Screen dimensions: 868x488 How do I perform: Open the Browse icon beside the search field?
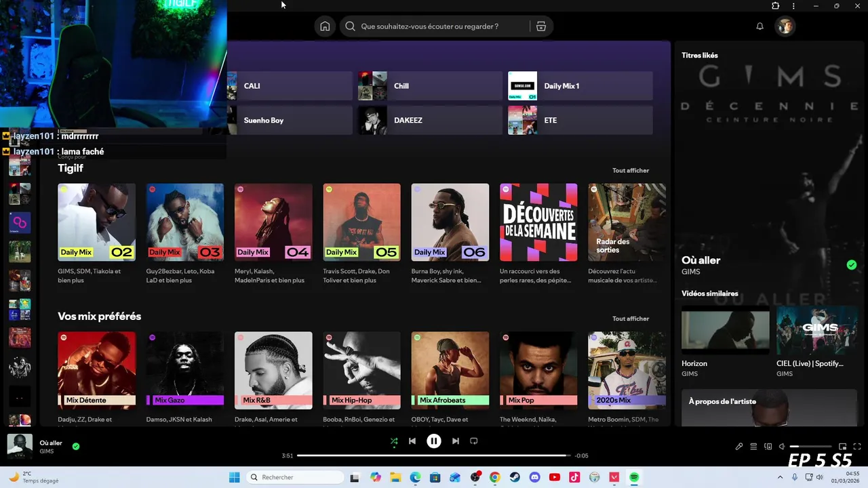coord(540,26)
